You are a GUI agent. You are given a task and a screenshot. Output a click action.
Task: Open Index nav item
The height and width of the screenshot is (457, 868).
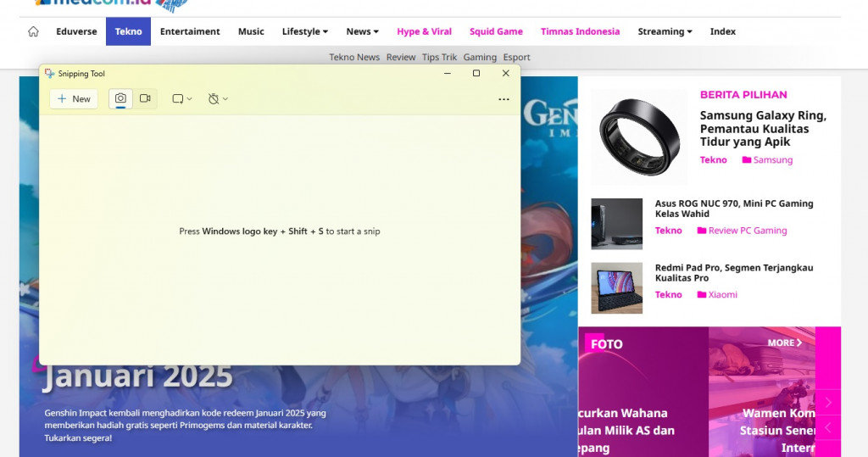[723, 31]
